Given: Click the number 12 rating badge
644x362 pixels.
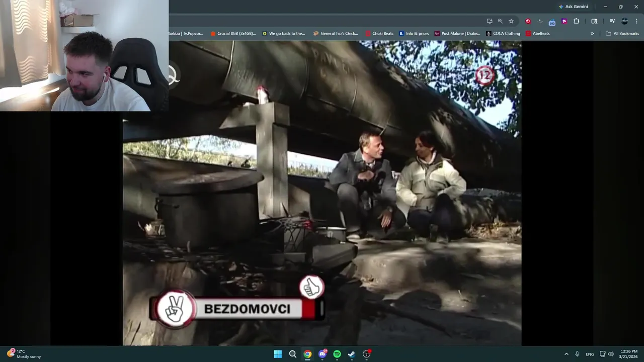Looking at the screenshot, I should [485, 76].
